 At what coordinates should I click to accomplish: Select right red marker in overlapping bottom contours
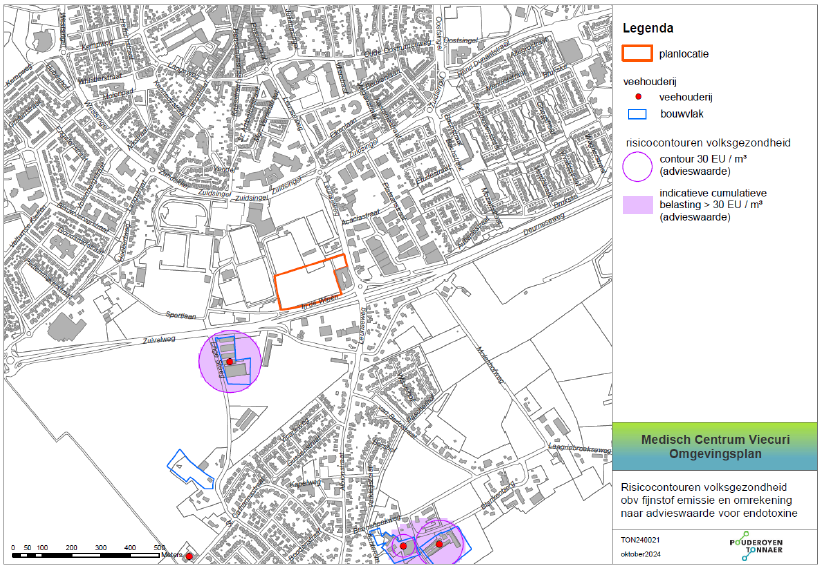click(x=438, y=544)
